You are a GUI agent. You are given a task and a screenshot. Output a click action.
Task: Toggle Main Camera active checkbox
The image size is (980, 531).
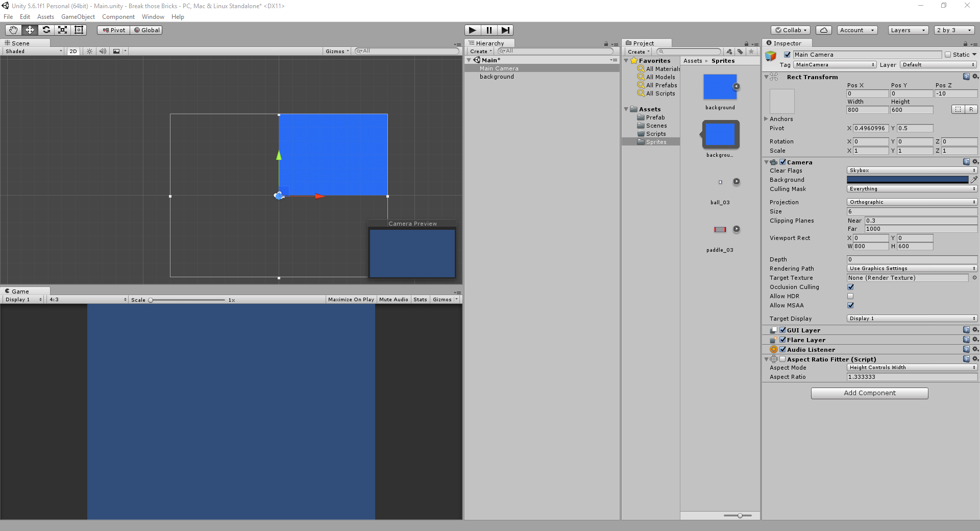[787, 55]
